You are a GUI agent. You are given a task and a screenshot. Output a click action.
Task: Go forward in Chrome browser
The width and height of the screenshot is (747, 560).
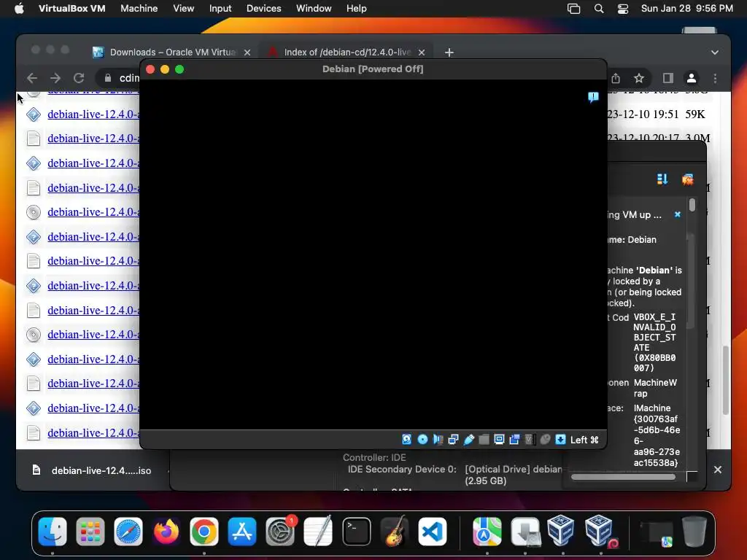(x=55, y=78)
